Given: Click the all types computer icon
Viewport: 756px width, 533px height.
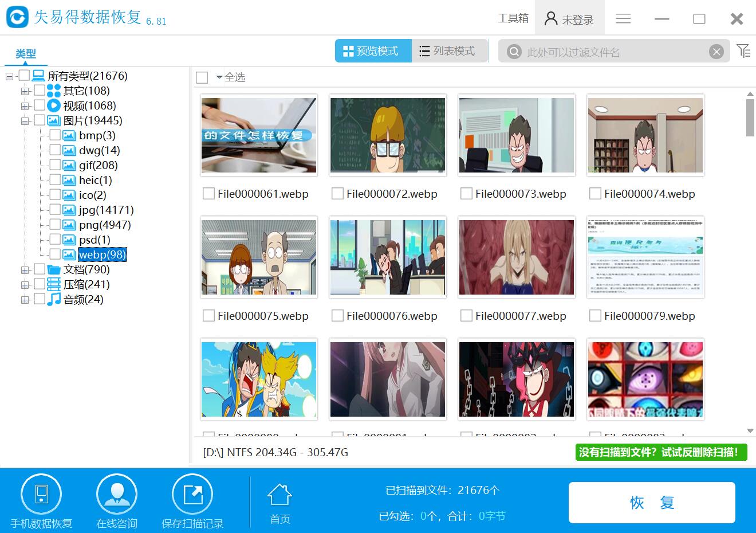Looking at the screenshot, I should 38,76.
